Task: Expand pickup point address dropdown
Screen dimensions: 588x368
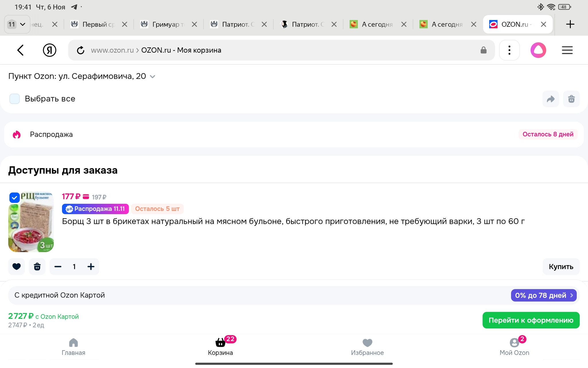Action: [x=152, y=76]
